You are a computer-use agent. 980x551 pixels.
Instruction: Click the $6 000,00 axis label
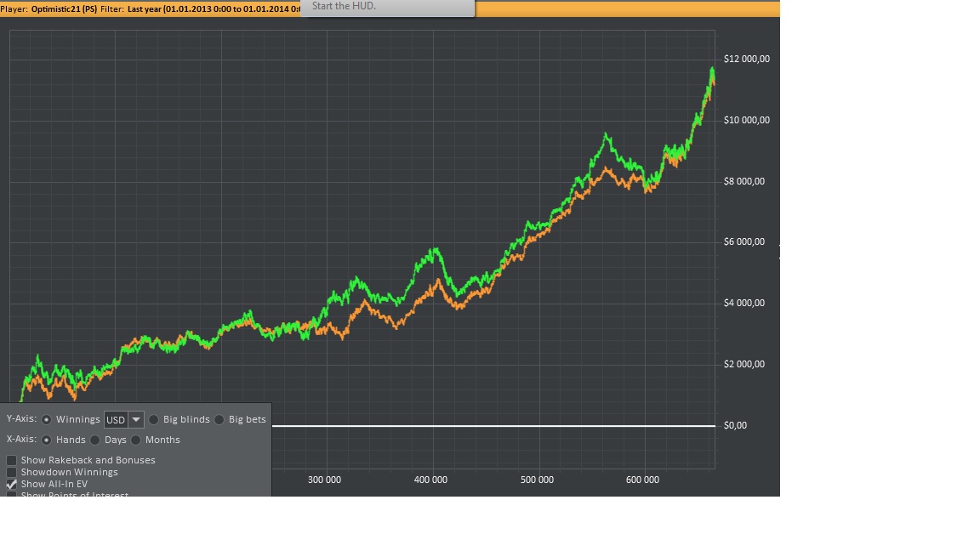pyautogui.click(x=744, y=241)
